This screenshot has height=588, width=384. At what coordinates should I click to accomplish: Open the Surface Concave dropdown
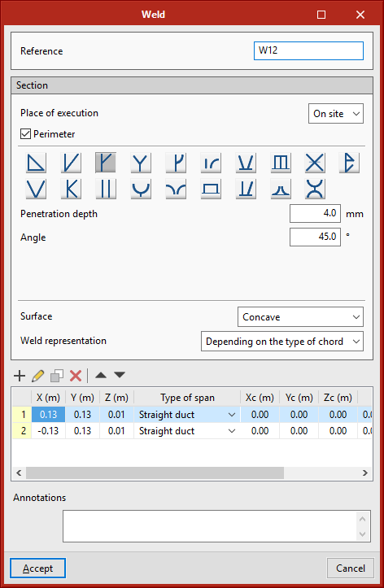pyautogui.click(x=300, y=317)
